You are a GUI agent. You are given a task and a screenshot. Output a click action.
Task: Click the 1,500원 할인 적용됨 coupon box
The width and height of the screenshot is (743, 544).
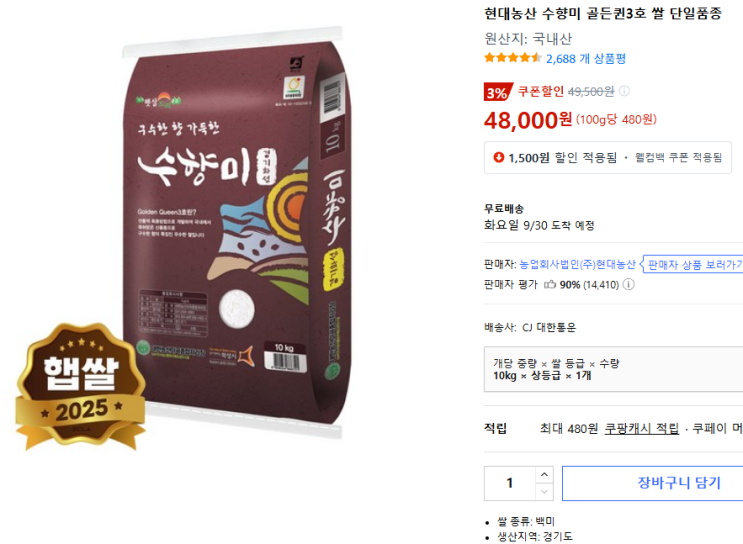pyautogui.click(x=607, y=157)
